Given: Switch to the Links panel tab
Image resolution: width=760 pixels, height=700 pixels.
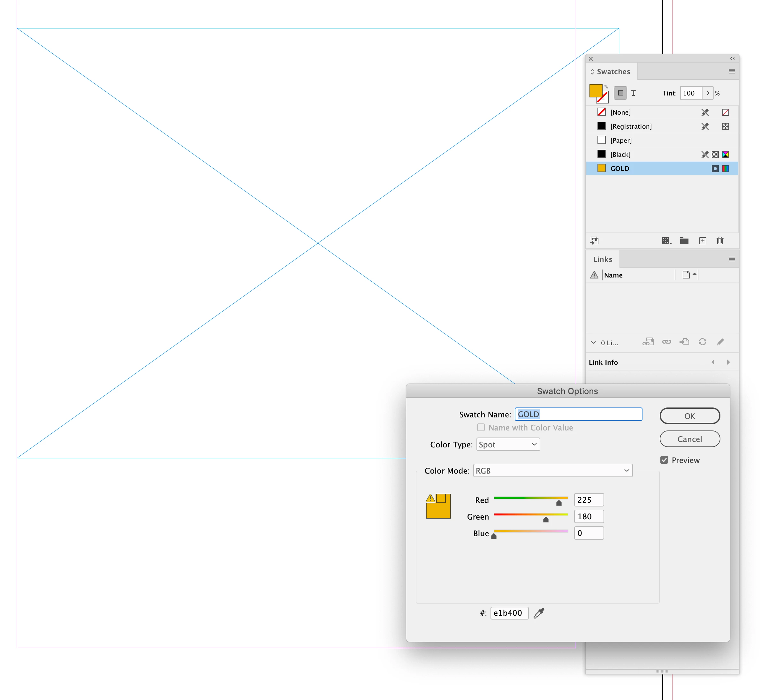Looking at the screenshot, I should coord(603,260).
